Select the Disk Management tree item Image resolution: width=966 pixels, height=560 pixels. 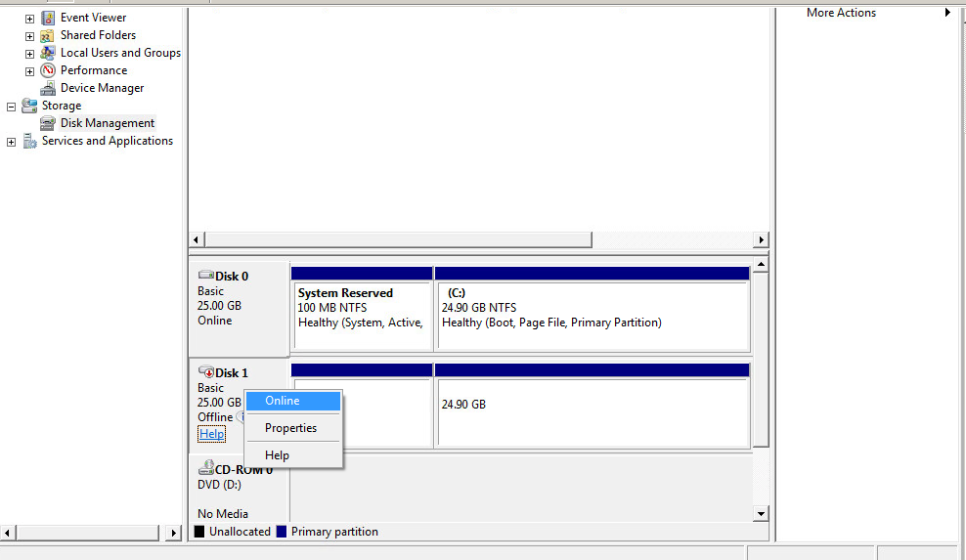tap(107, 123)
